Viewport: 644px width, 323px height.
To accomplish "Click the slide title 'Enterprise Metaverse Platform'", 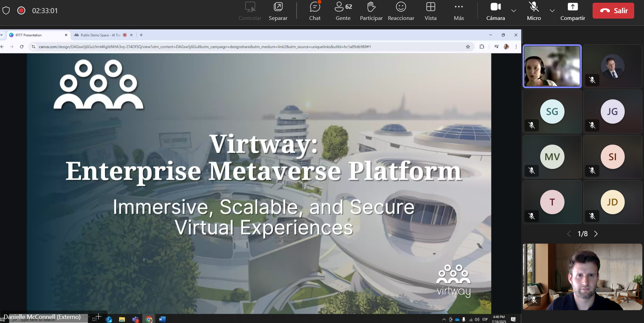I will coord(263,171).
